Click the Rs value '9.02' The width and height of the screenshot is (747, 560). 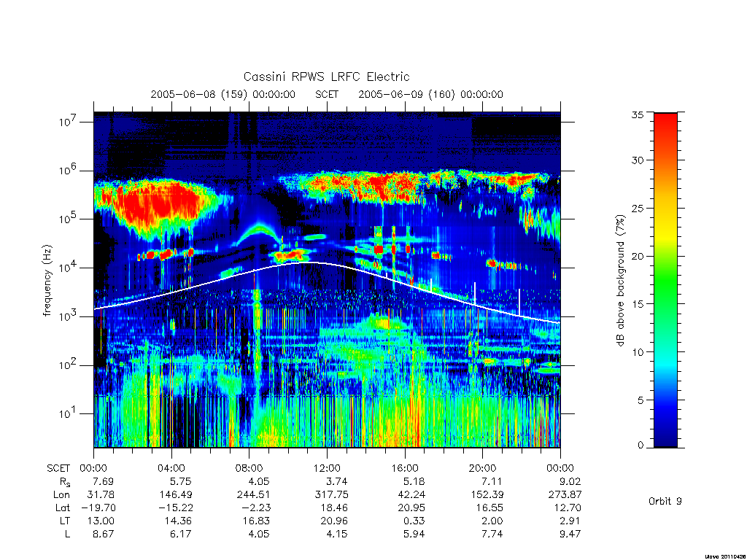(x=570, y=481)
